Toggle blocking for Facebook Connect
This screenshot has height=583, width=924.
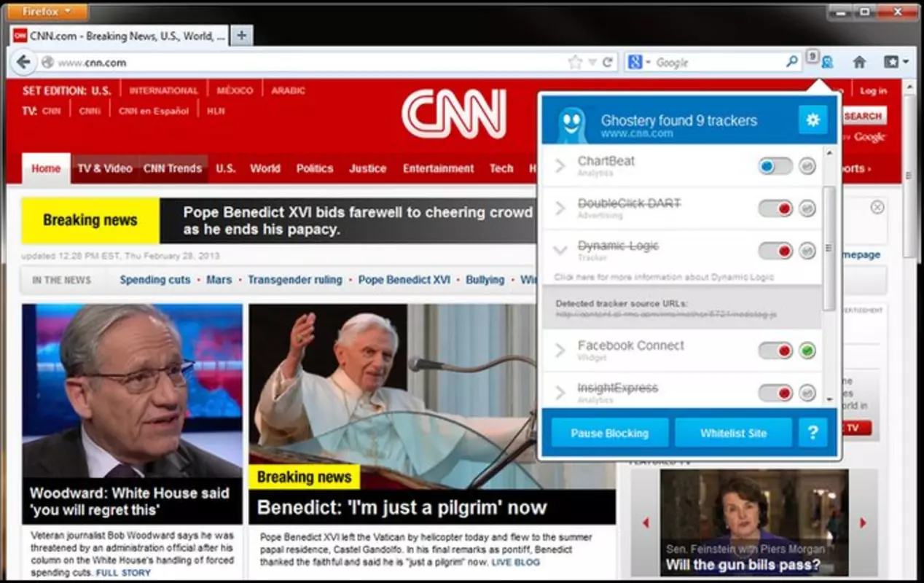pyautogui.click(x=775, y=351)
